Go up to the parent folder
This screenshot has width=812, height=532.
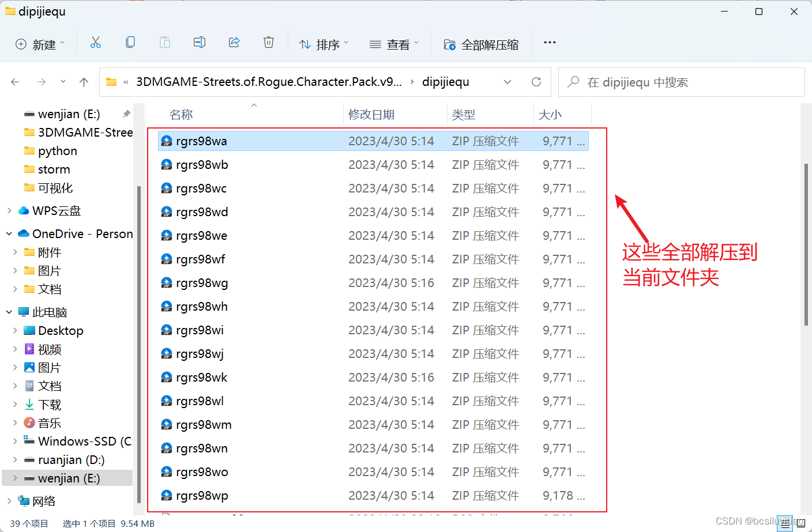click(x=84, y=82)
